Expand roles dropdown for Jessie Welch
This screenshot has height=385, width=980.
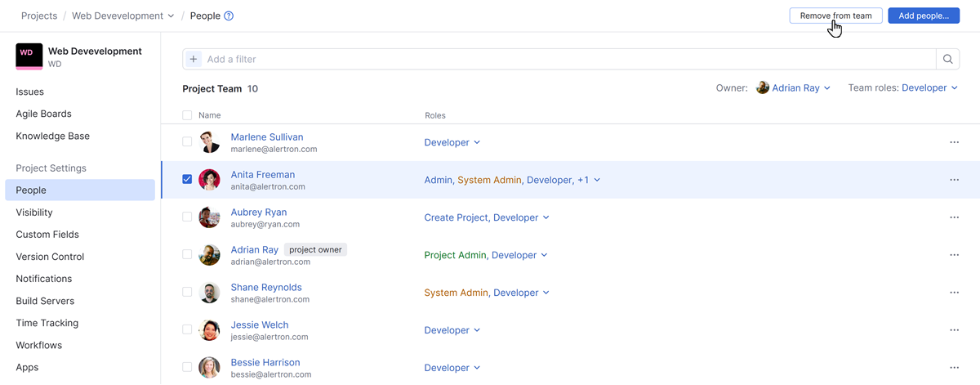tap(452, 330)
